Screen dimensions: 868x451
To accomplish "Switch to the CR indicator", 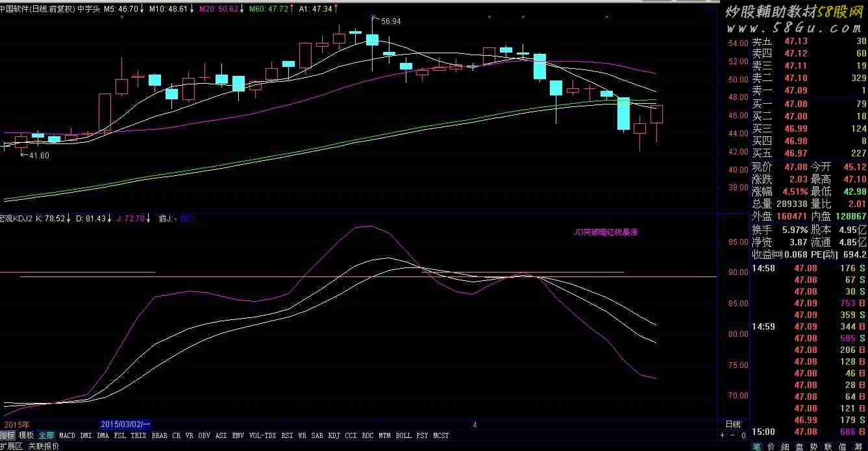I will (176, 435).
